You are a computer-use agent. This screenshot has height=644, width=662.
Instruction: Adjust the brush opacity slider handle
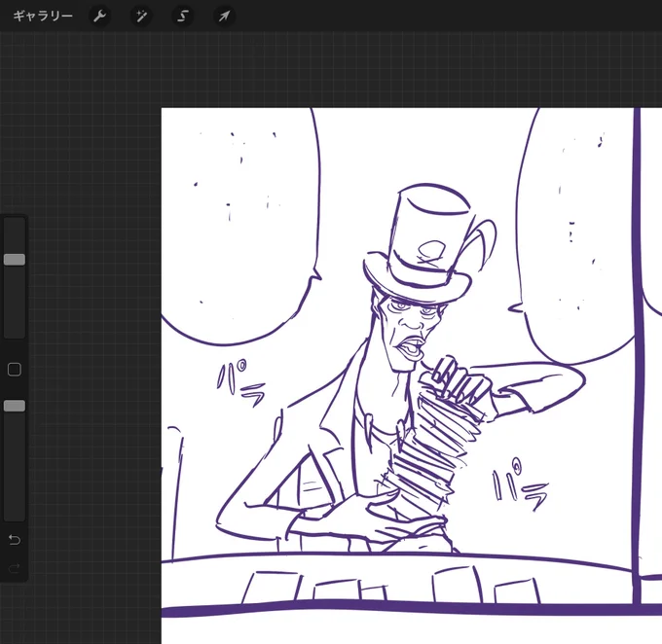[15, 406]
